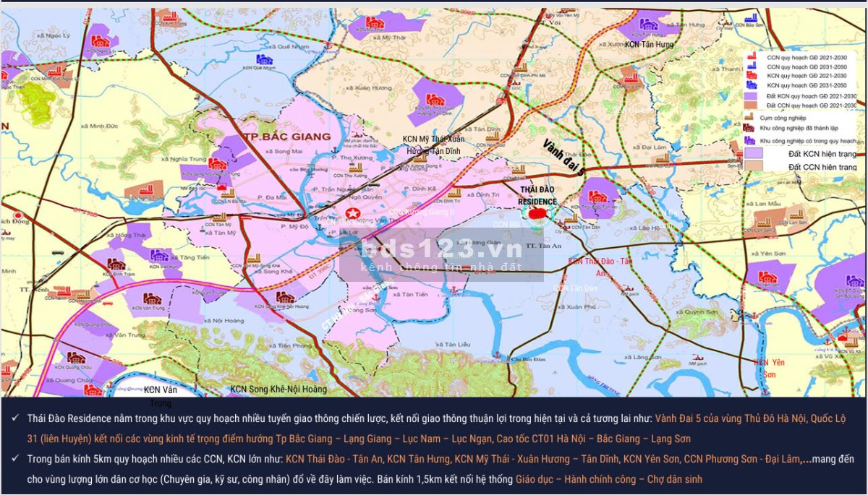Click the red KCN Thái Đào - Tân An label

click(600, 267)
